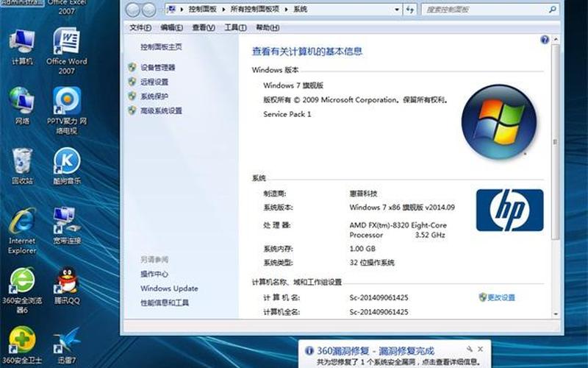The width and height of the screenshot is (588, 368).
Task: Open 宽带连接 desktop shortcut
Action: coord(67,225)
